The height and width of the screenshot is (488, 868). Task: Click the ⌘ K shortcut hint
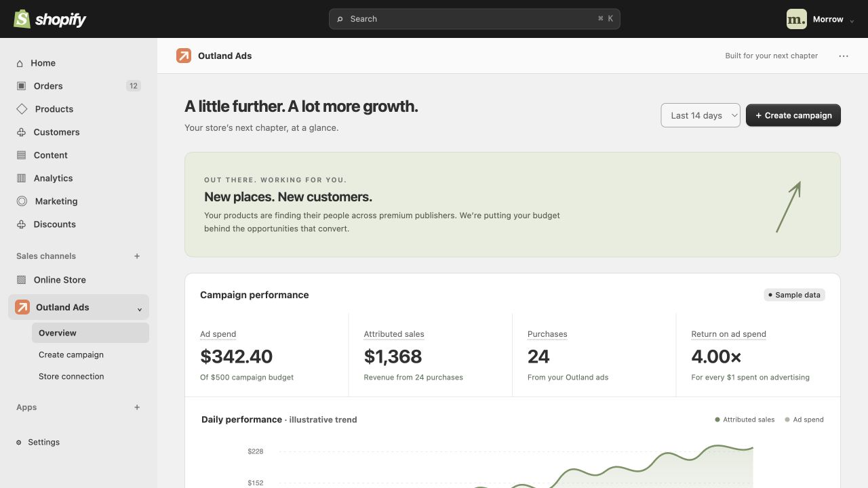(x=606, y=19)
